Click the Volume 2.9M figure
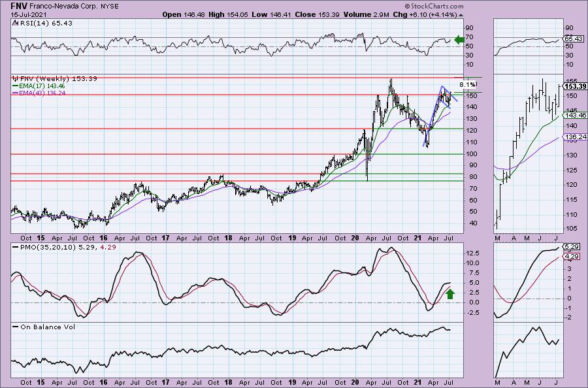This screenshot has height=388, width=588. [x=366, y=14]
